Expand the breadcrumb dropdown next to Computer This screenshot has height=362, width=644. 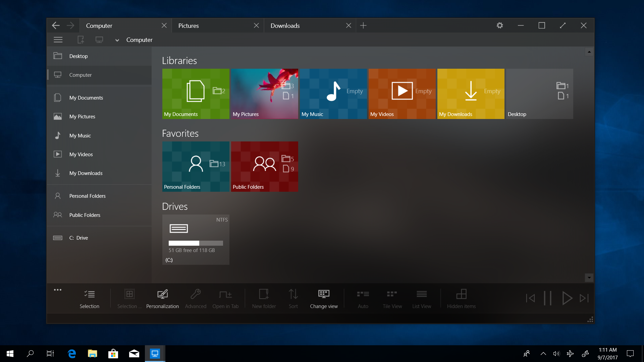pos(117,40)
